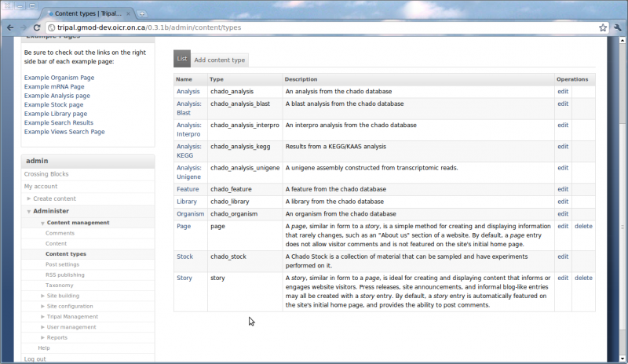Go back with the browser back arrow
The image size is (628, 364).
10,27
